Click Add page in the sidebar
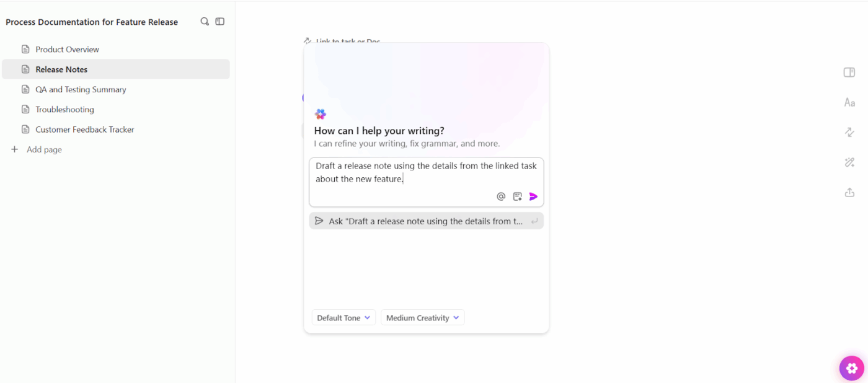Image resolution: width=868 pixels, height=383 pixels. tap(43, 150)
